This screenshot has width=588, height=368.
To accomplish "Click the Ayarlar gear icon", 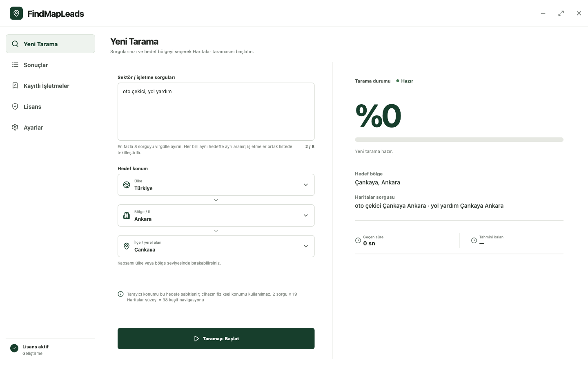I will click(x=15, y=127).
